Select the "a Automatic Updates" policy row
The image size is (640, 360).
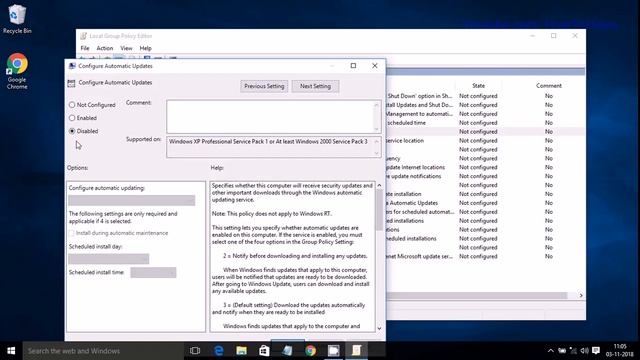485,203
